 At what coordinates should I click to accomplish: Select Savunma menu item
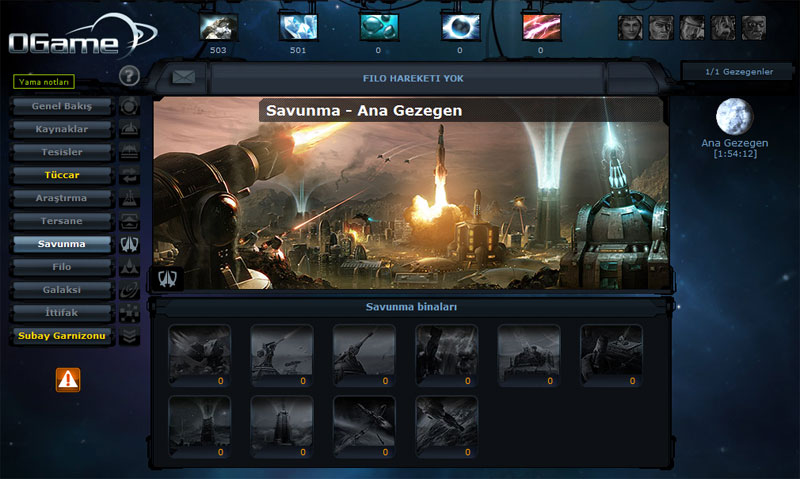[62, 244]
